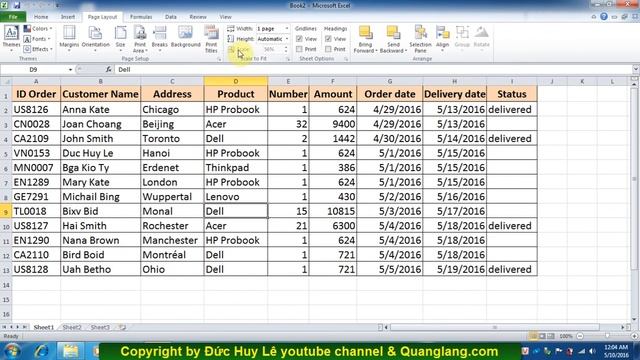Switch to the View tab
This screenshot has height=360, width=640.
(x=225, y=17)
